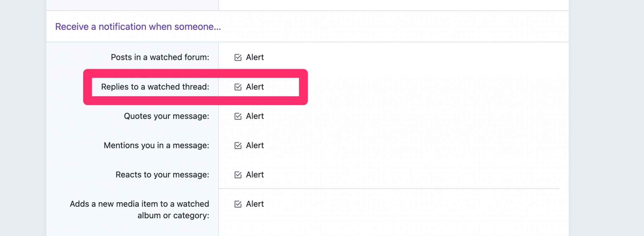Click 'Alert' label text beside Posts in a watched forum

(x=255, y=57)
